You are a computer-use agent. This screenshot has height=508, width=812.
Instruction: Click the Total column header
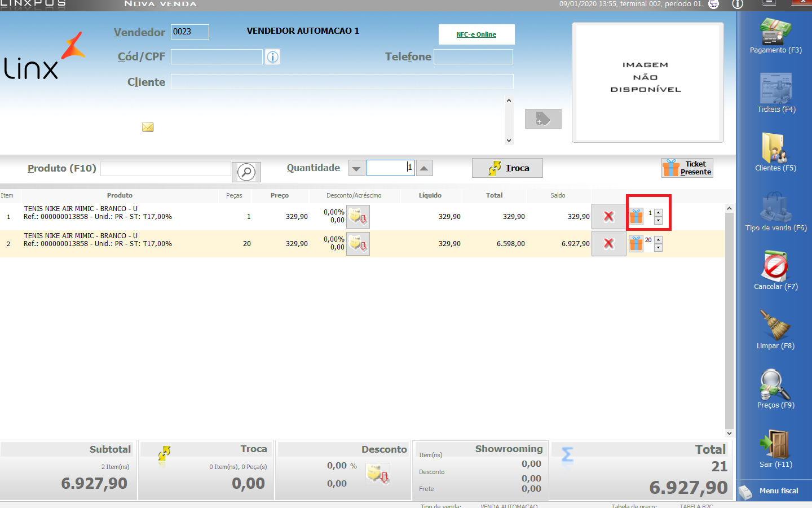[495, 195]
